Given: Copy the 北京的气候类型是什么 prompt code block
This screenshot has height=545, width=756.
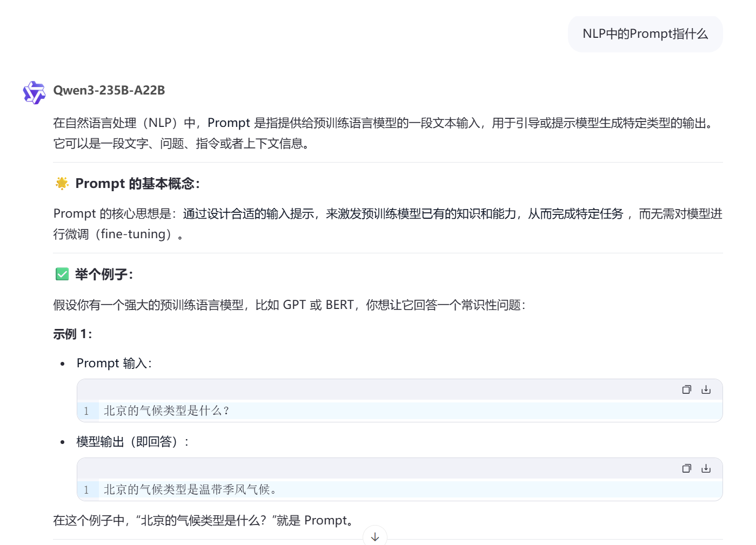Looking at the screenshot, I should tap(686, 389).
